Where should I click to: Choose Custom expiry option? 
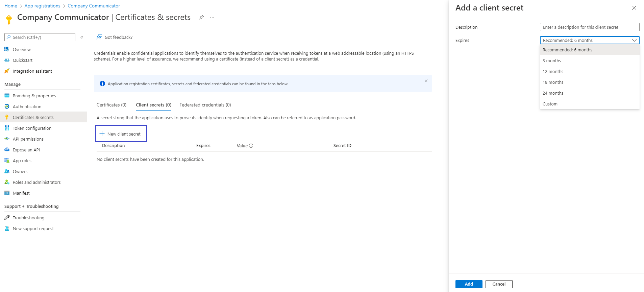590,104
